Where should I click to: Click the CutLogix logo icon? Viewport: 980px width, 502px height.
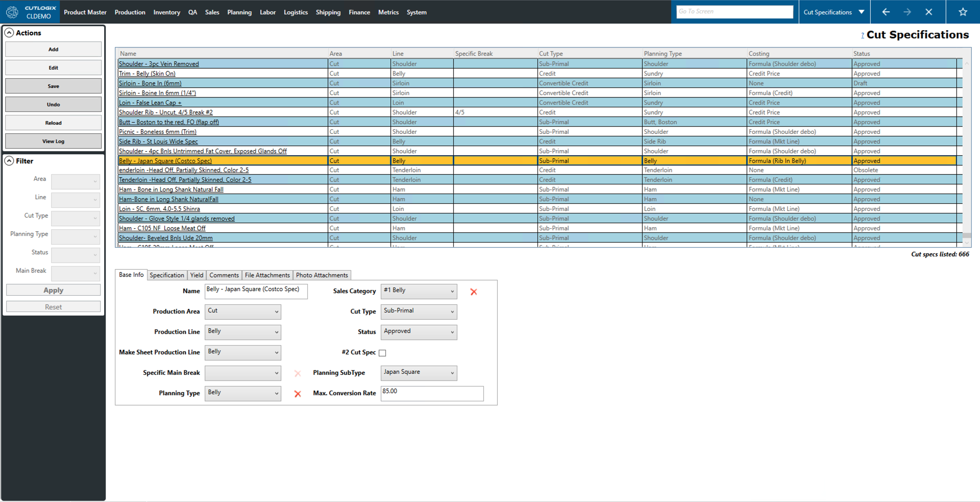(12, 12)
